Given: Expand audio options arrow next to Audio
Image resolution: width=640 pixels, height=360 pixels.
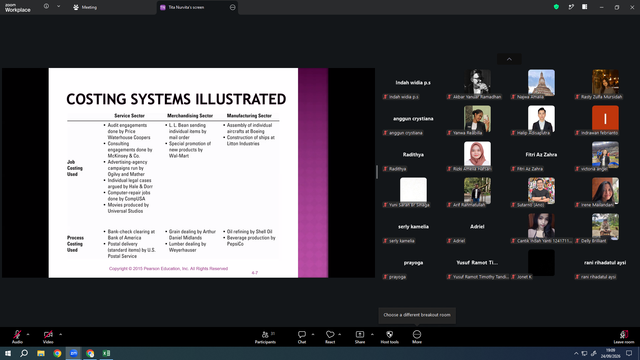Looking at the screenshot, I should [x=28, y=334].
